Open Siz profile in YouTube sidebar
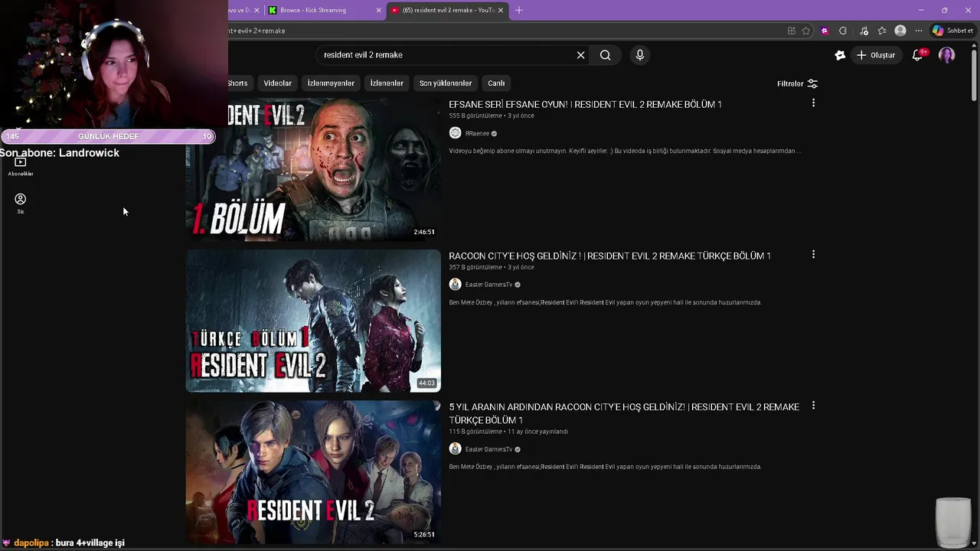This screenshot has height=551, width=980. coord(21,203)
